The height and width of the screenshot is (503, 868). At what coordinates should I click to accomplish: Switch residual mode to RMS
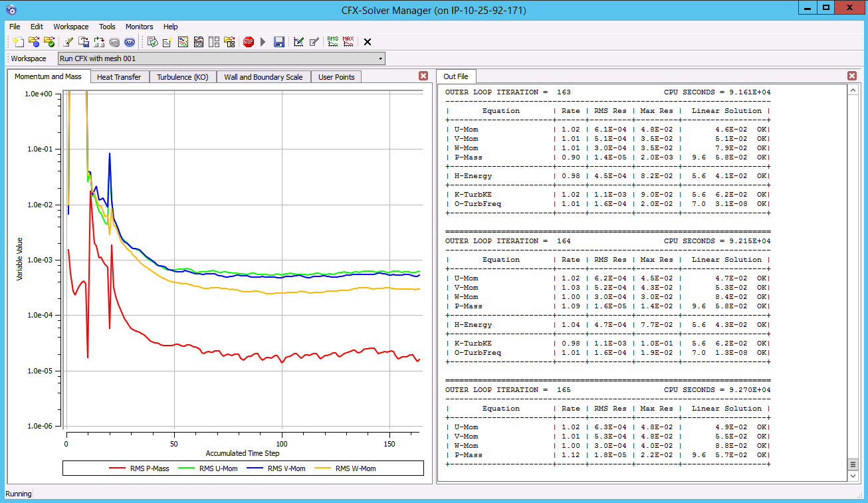pyautogui.click(x=333, y=42)
